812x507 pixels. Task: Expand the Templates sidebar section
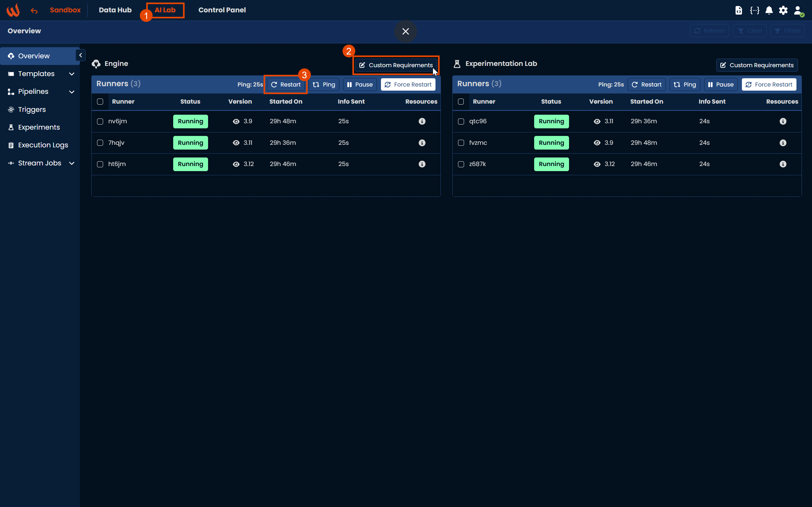click(71, 74)
